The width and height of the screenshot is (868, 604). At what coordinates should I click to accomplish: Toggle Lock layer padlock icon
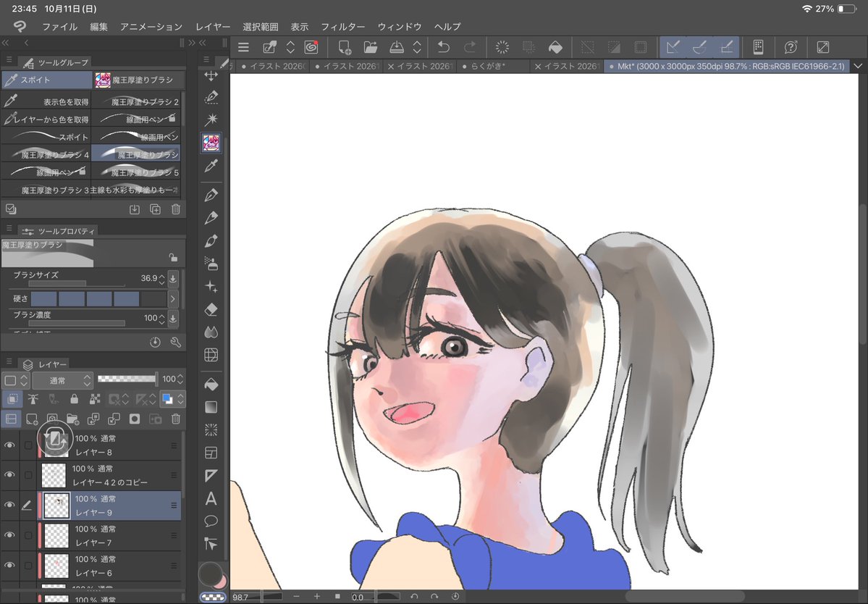pyautogui.click(x=74, y=398)
